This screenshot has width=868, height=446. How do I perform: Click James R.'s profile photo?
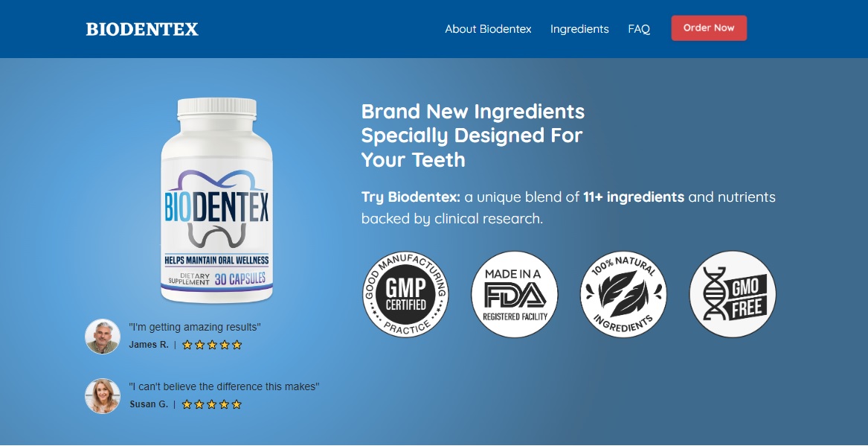click(103, 337)
